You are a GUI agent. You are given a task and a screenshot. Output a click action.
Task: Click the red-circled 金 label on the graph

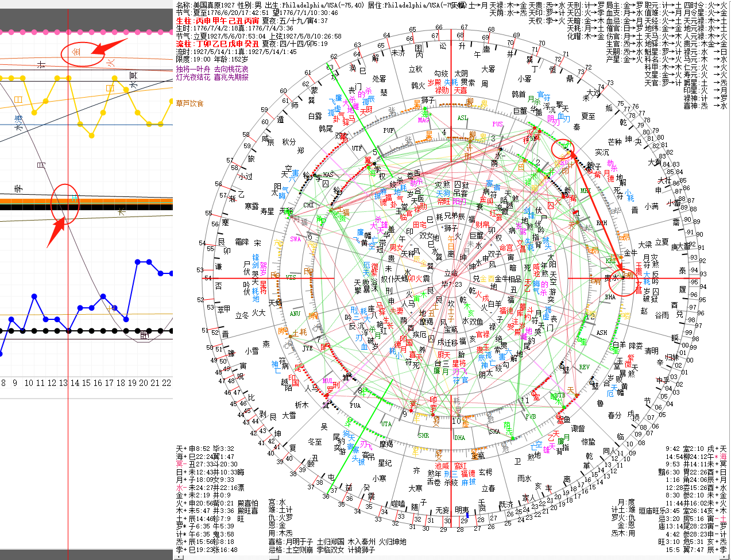coord(77,52)
